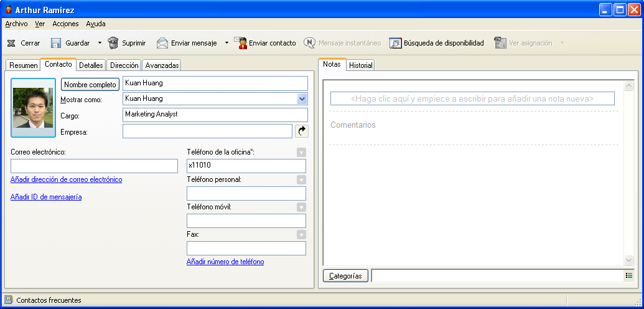This screenshot has width=644, height=309.
Task: Click the Guardar floppy disk icon
Action: coord(56,43)
